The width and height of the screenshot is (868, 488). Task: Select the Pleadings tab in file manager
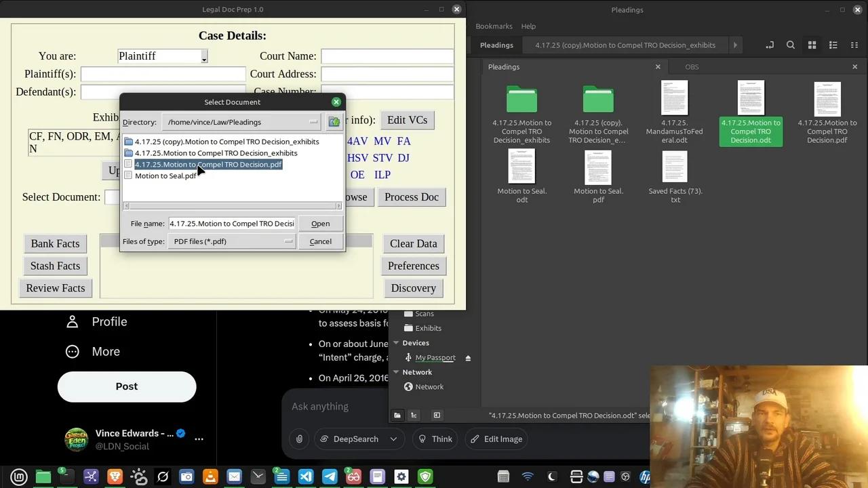[504, 66]
